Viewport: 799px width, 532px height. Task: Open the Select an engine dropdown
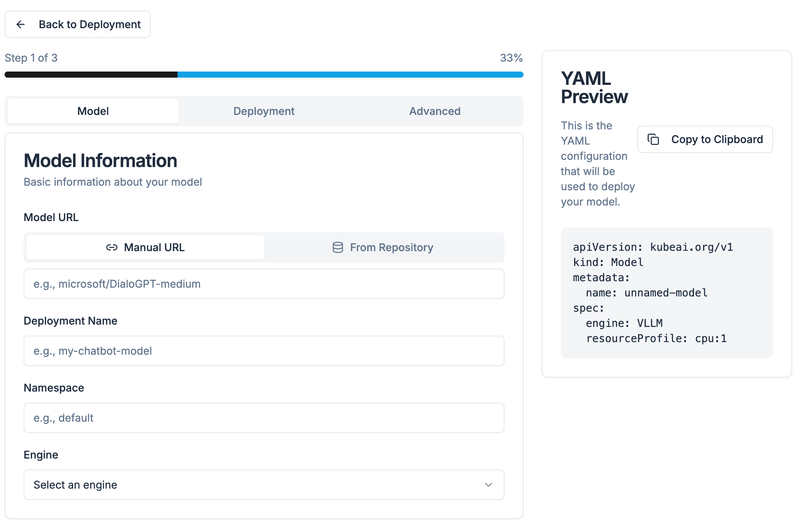pos(264,485)
